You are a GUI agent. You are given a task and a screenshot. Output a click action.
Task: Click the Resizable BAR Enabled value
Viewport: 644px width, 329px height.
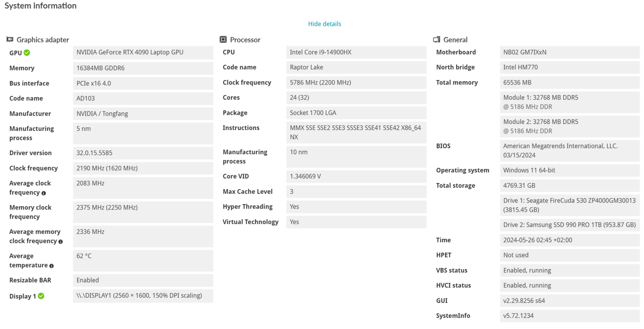tap(88, 280)
